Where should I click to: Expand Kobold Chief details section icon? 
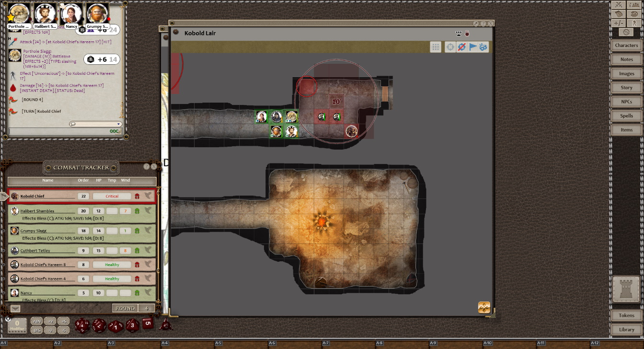point(148,196)
